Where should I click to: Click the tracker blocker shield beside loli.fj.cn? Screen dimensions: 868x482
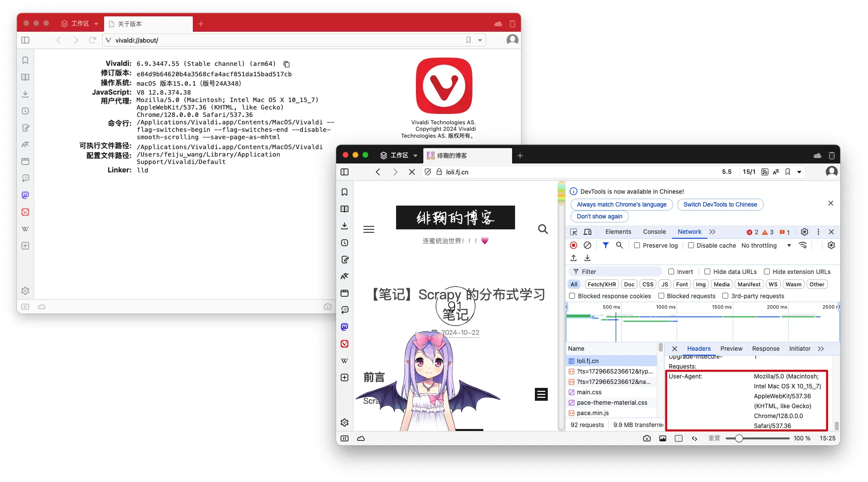[x=428, y=172]
